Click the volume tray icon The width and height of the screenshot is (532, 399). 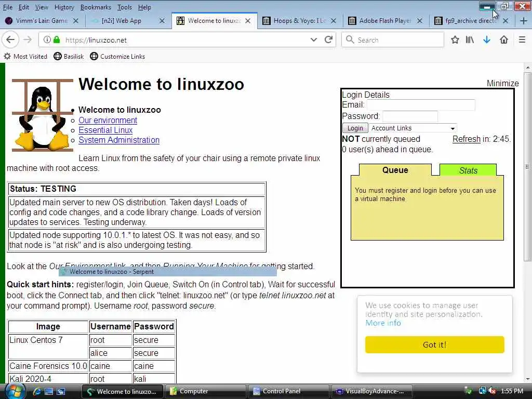click(492, 391)
